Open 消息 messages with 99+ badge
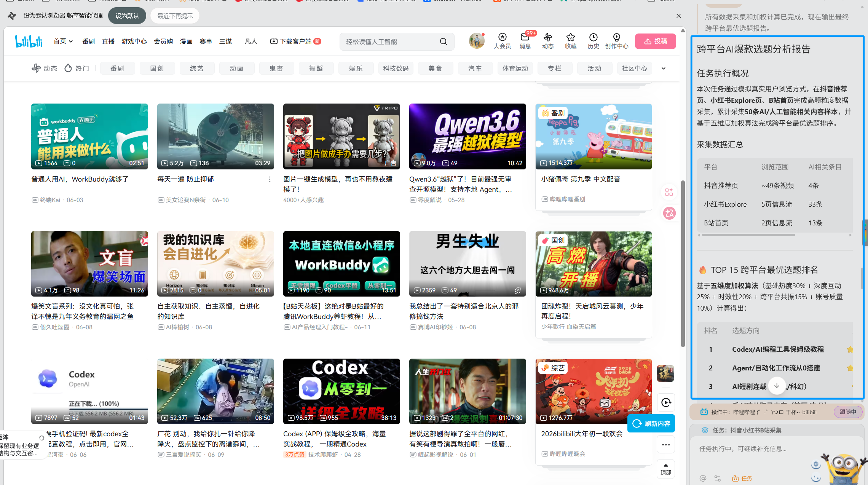 (x=525, y=41)
